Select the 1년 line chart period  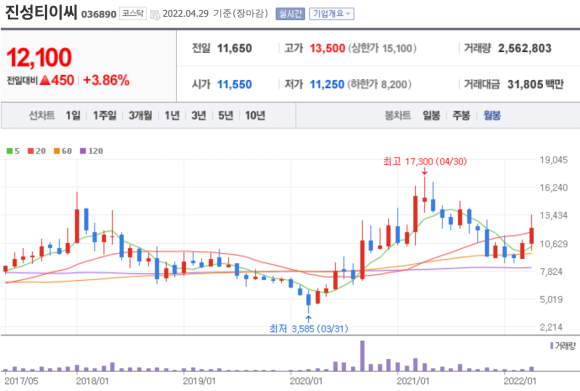172,116
